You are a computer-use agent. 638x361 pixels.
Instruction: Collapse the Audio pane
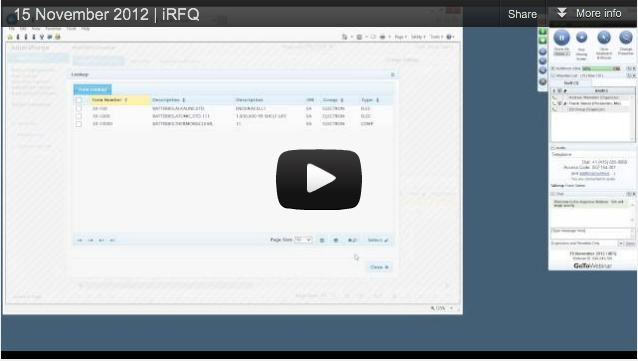point(553,148)
